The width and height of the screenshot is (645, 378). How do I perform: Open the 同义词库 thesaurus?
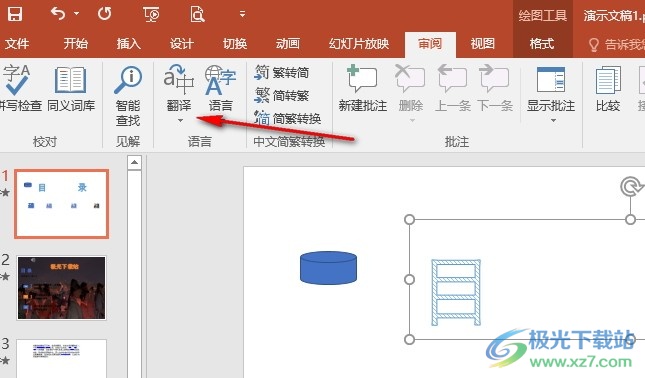(x=71, y=88)
